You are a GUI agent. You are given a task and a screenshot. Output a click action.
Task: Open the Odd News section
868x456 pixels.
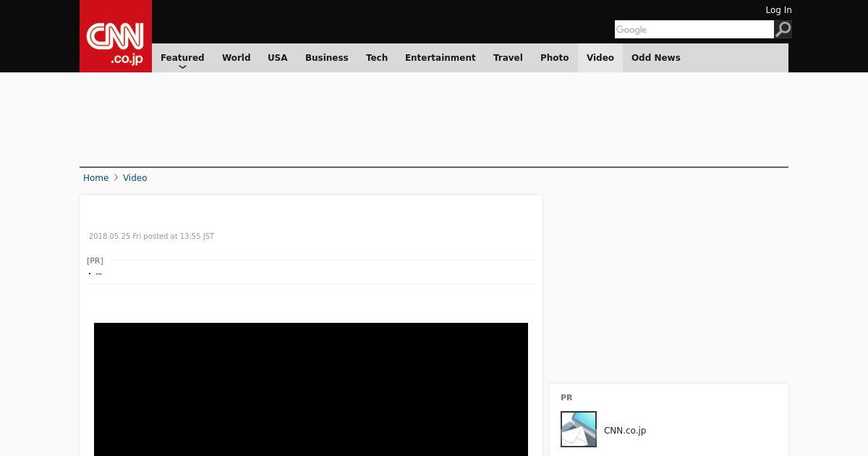[x=656, y=58]
